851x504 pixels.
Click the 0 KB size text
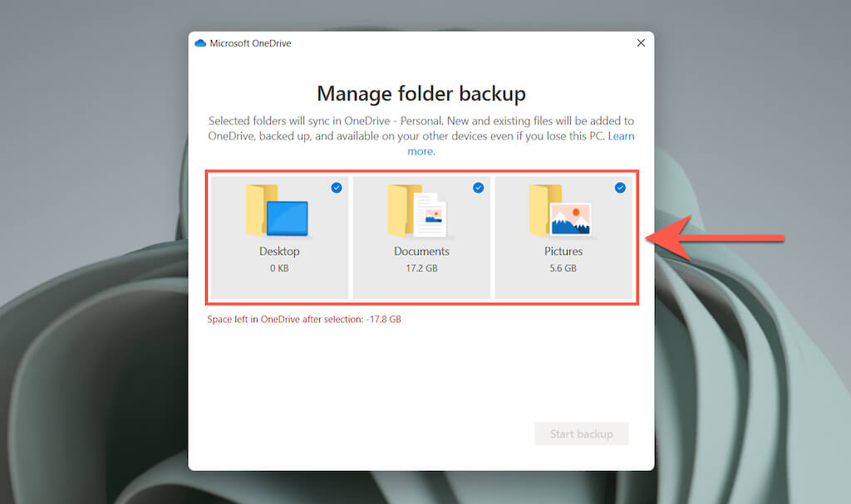(x=279, y=268)
